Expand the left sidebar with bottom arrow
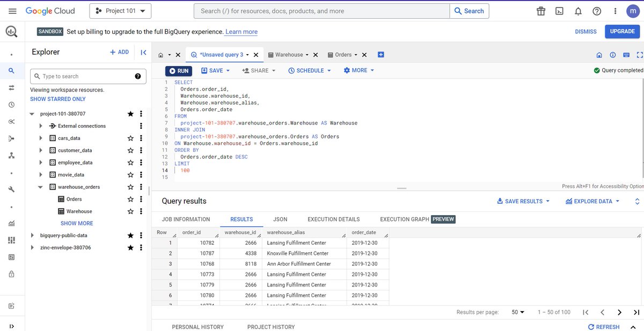The height and width of the screenshot is (331, 644). (x=11, y=326)
